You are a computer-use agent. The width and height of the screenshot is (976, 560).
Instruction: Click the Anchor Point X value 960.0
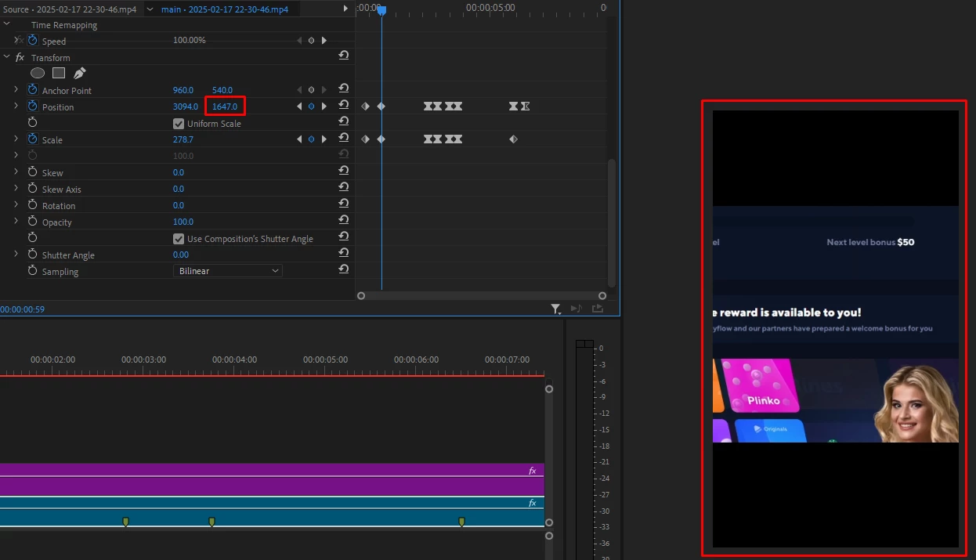coord(183,90)
